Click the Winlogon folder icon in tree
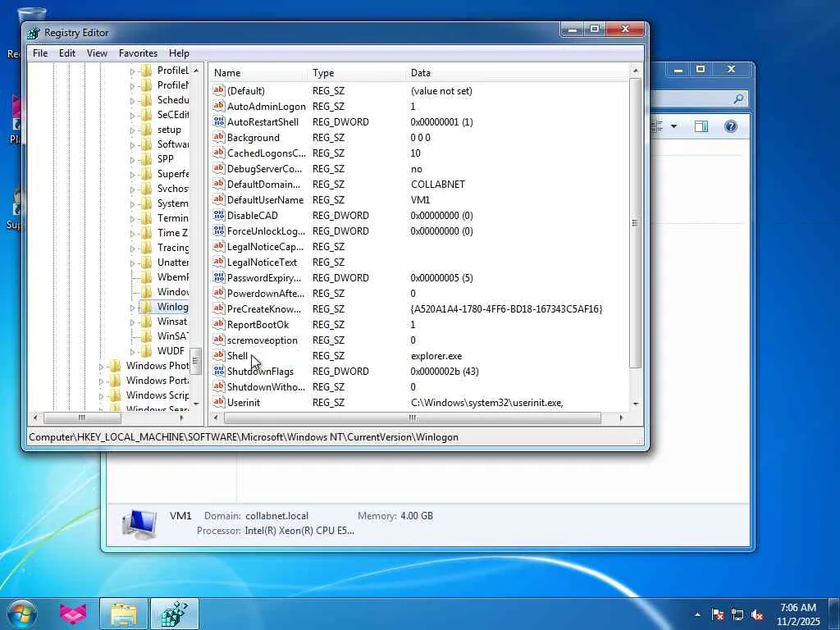 click(x=146, y=307)
